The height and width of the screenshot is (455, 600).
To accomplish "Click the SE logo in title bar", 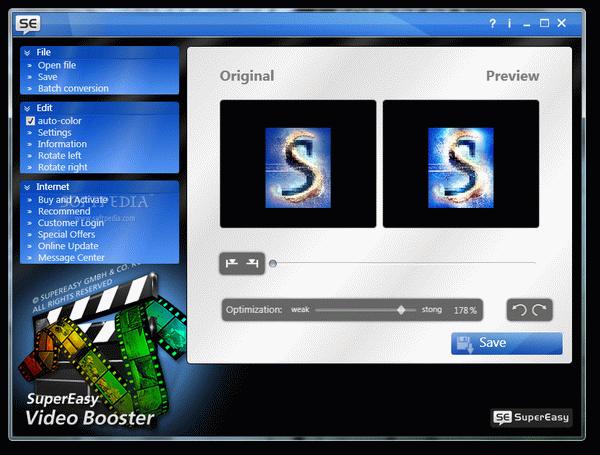I will [x=28, y=24].
